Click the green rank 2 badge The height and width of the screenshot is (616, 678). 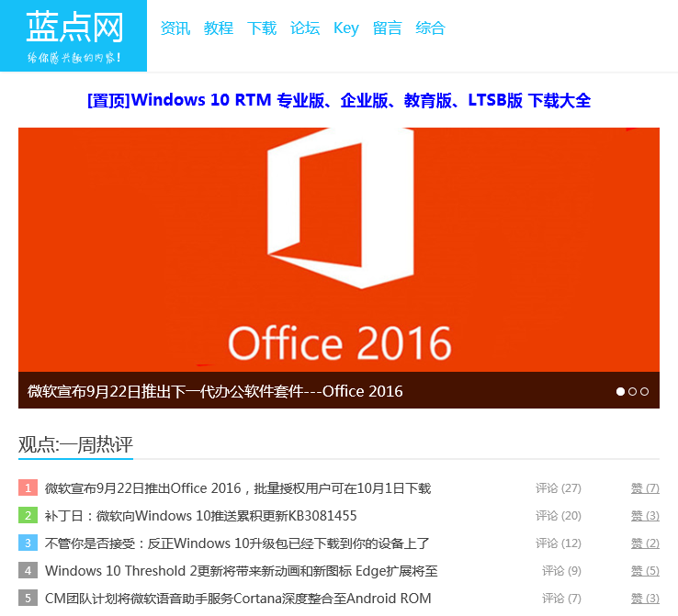pyautogui.click(x=28, y=515)
